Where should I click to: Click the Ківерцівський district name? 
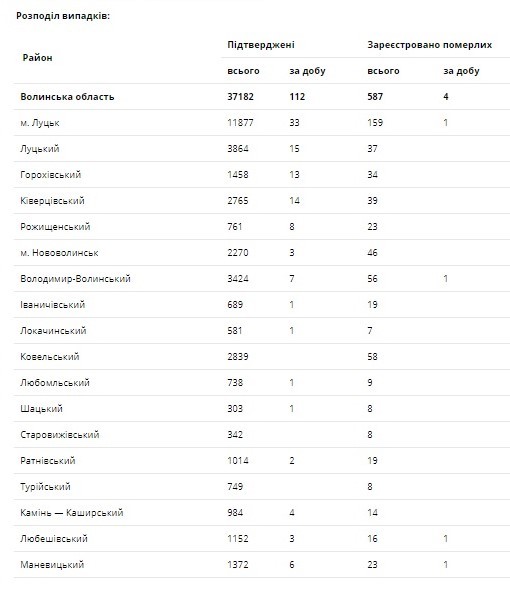point(52,201)
